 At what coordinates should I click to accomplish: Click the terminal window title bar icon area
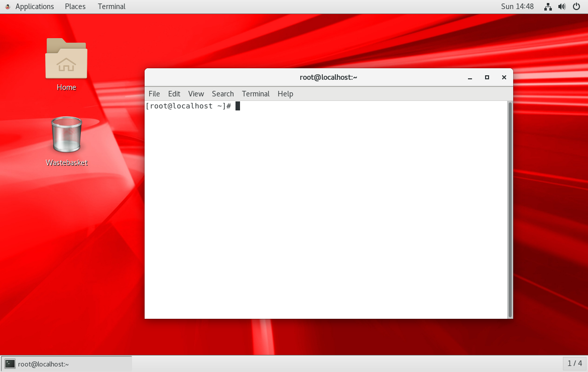tap(328, 77)
